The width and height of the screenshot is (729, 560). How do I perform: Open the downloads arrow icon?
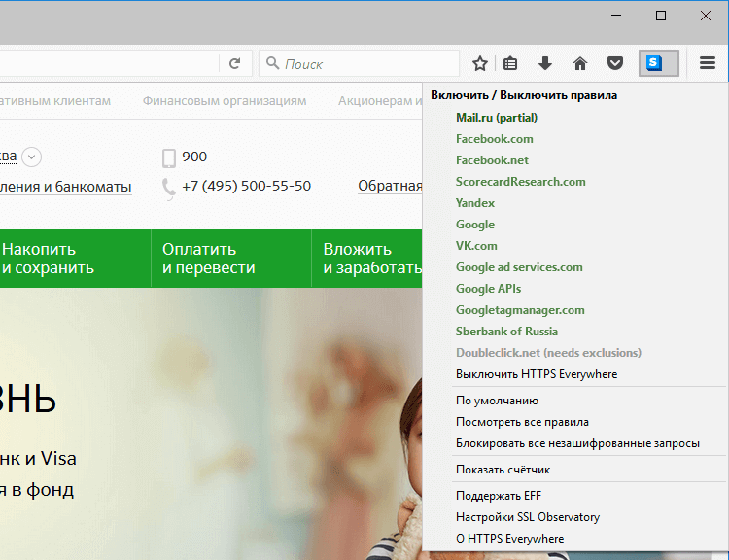pyautogui.click(x=545, y=63)
